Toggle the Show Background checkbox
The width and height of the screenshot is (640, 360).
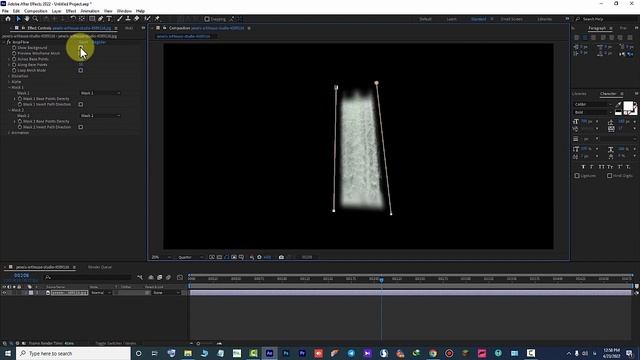81,48
